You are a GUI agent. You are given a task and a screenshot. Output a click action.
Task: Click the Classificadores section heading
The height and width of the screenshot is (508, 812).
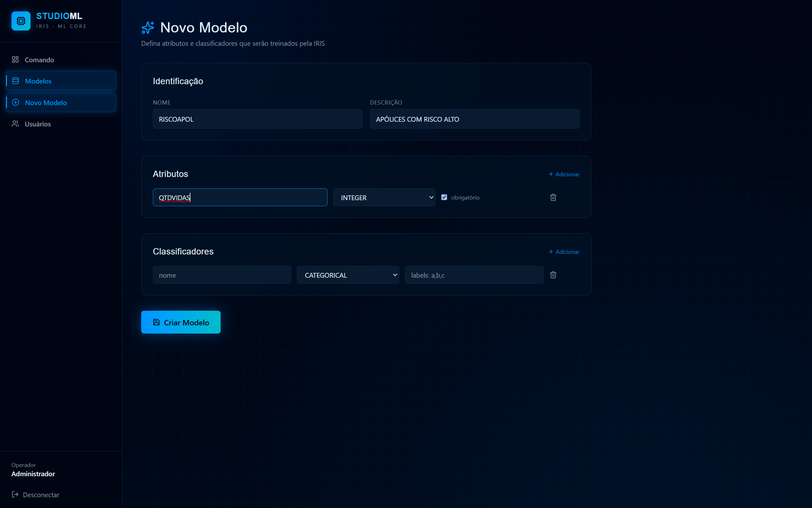pyautogui.click(x=183, y=251)
